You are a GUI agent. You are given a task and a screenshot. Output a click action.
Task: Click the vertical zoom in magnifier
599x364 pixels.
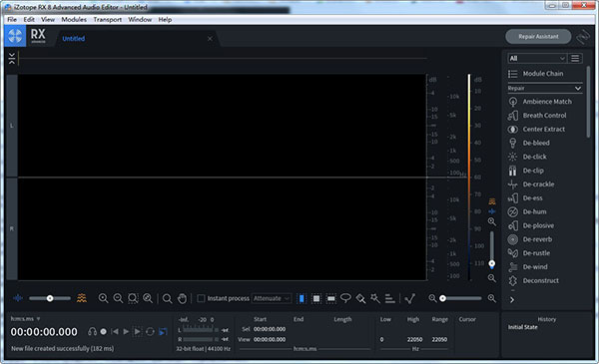(492, 221)
